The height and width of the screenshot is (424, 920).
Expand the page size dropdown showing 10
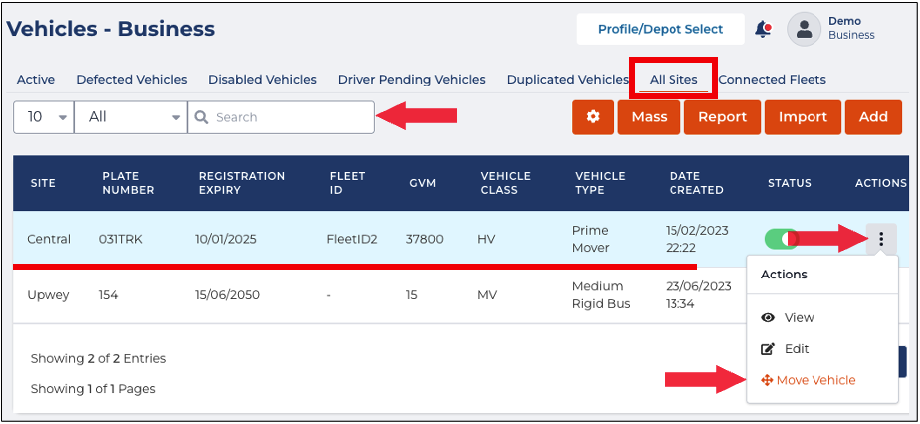44,117
